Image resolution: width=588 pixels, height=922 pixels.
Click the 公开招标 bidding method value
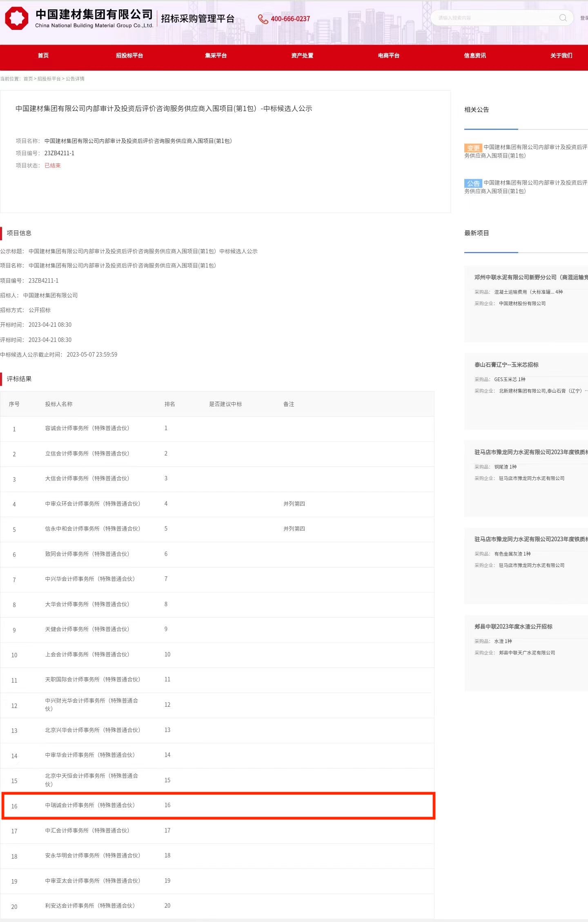40,310
